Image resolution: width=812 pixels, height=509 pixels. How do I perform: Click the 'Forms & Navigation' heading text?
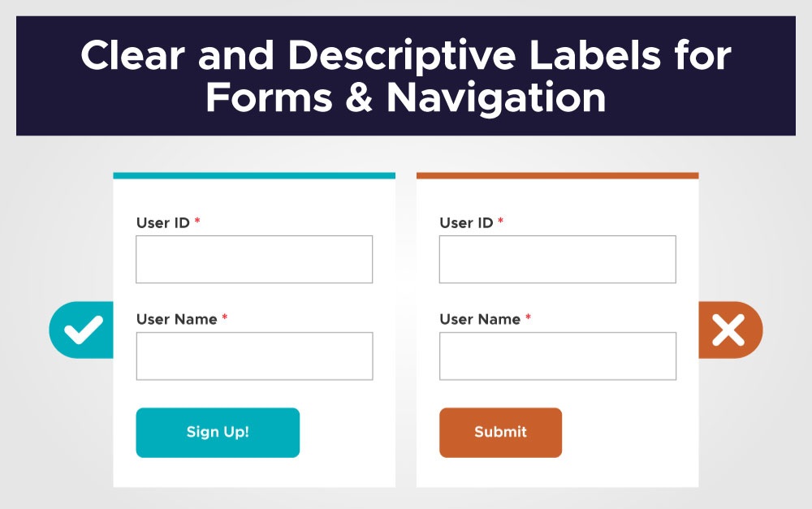tap(406, 97)
